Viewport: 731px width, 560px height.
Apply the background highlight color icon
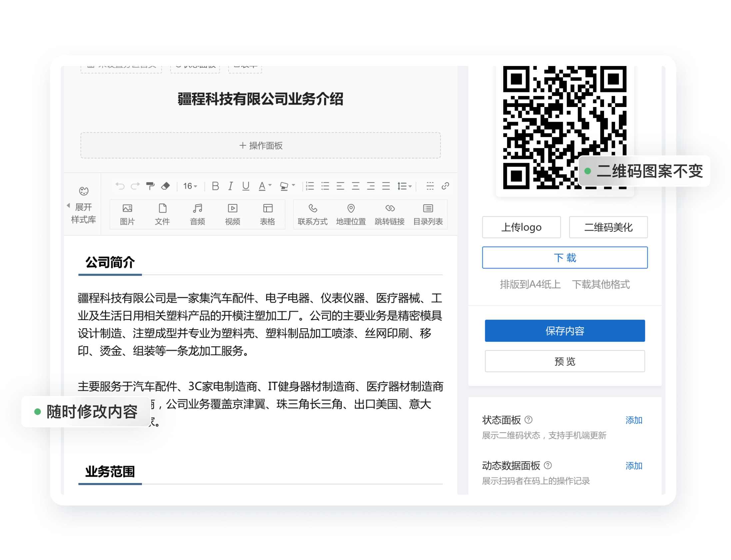(284, 186)
